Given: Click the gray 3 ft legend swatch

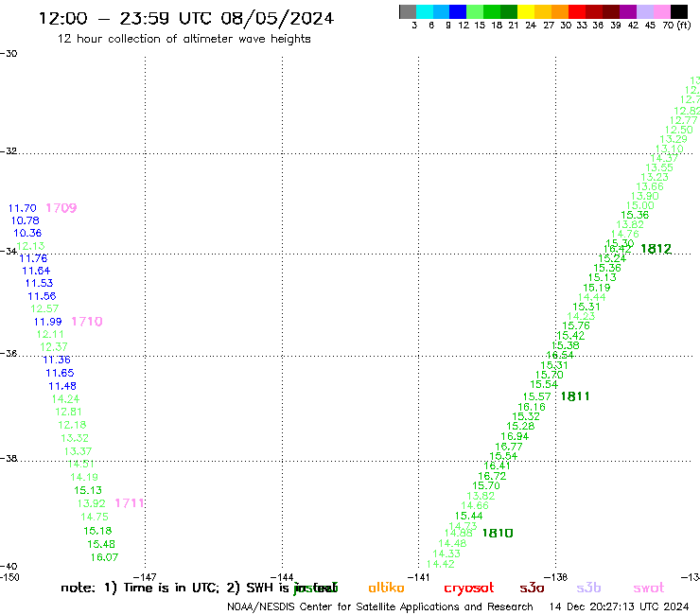Looking at the screenshot, I should click(408, 11).
